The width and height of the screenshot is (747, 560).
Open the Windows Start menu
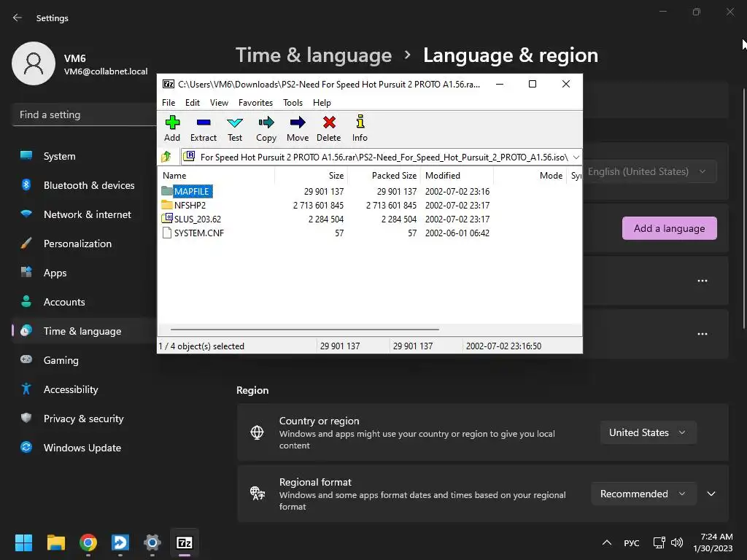coord(24,542)
